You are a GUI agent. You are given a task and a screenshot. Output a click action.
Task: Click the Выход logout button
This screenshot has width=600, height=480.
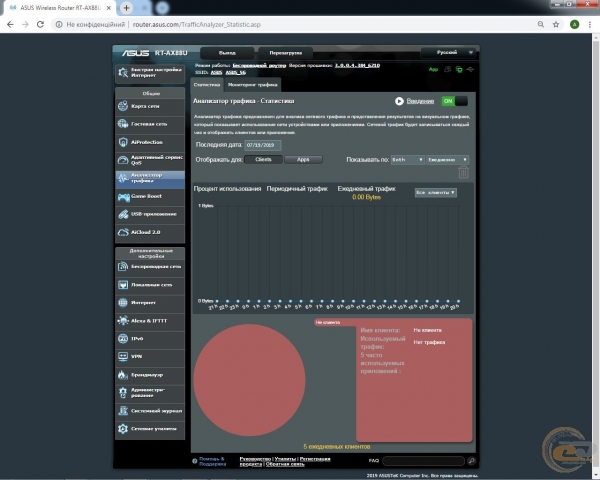pos(227,53)
